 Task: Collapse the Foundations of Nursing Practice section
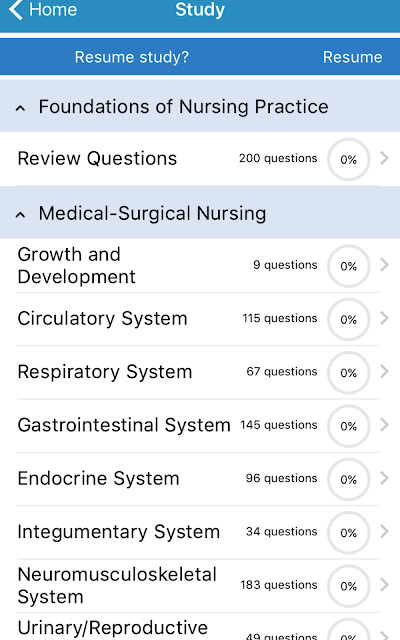[x=20, y=108]
